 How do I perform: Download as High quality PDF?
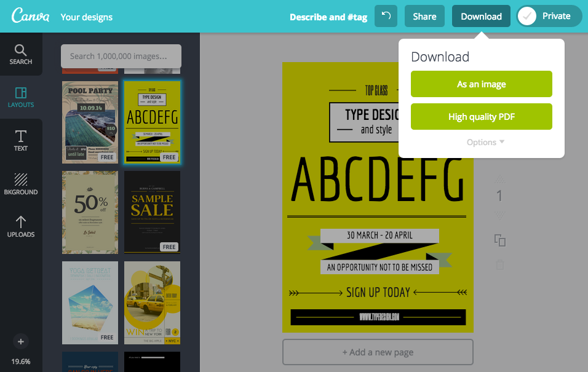coord(482,117)
